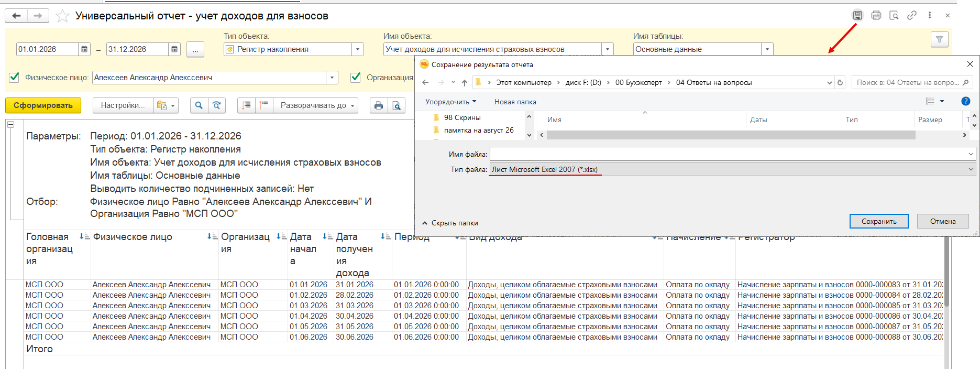This screenshot has height=369, width=980.
Task: Click the funnel filter button
Action: click(x=939, y=39)
